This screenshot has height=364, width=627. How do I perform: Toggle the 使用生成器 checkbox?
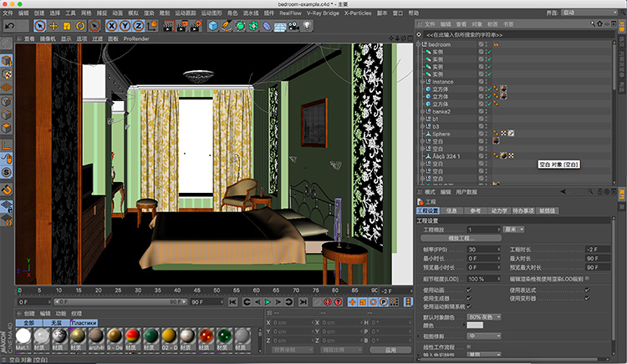click(469, 298)
